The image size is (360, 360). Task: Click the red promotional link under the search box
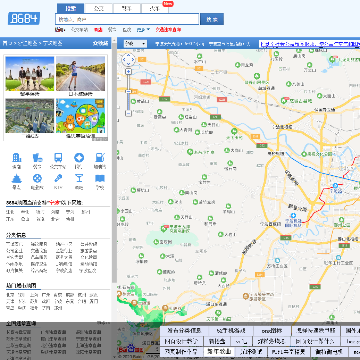click(168, 30)
